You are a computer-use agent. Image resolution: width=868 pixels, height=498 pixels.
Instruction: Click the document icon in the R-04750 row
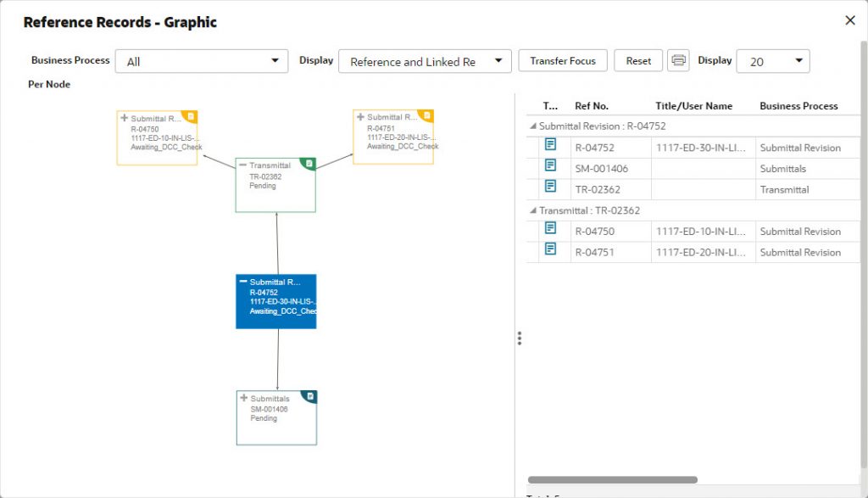click(551, 228)
